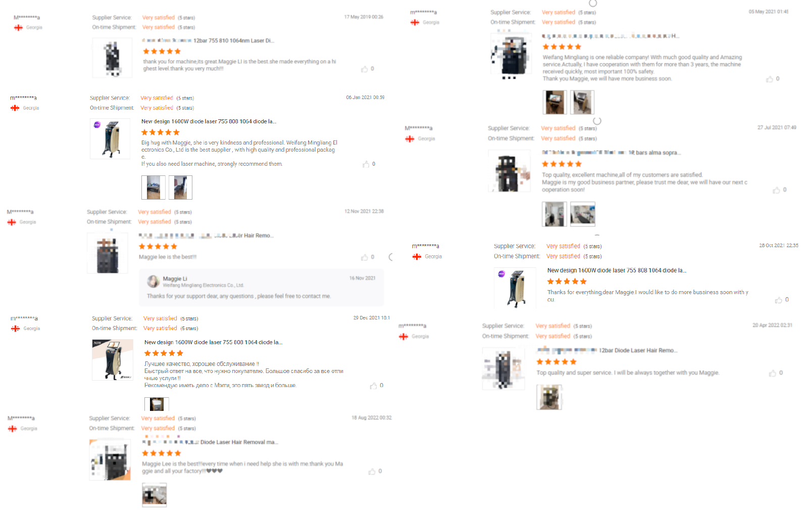Open '12bar 755 810 1064nm Laser Di...' product title
This screenshot has height=512, width=812.
click(234, 41)
